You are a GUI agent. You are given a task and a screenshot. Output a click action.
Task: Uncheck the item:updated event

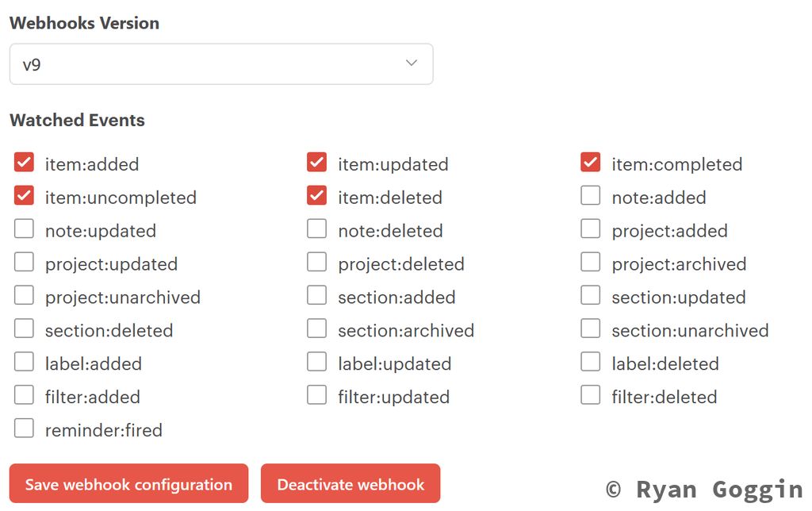coord(317,163)
